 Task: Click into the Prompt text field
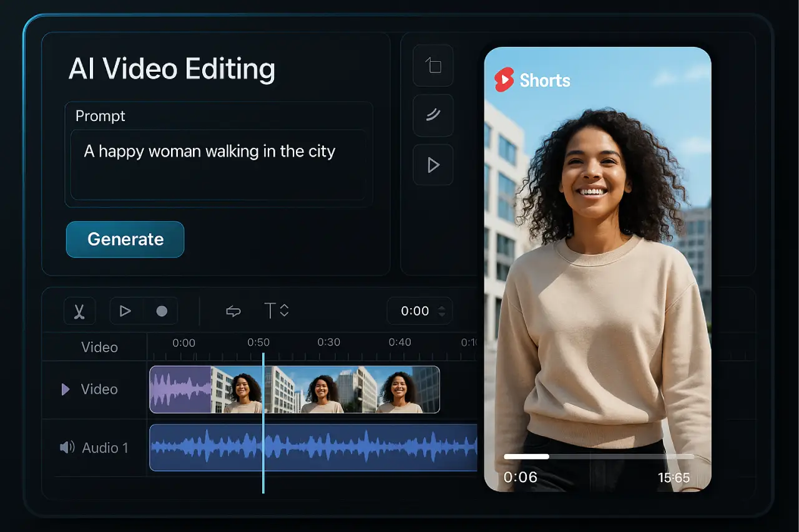pyautogui.click(x=218, y=164)
